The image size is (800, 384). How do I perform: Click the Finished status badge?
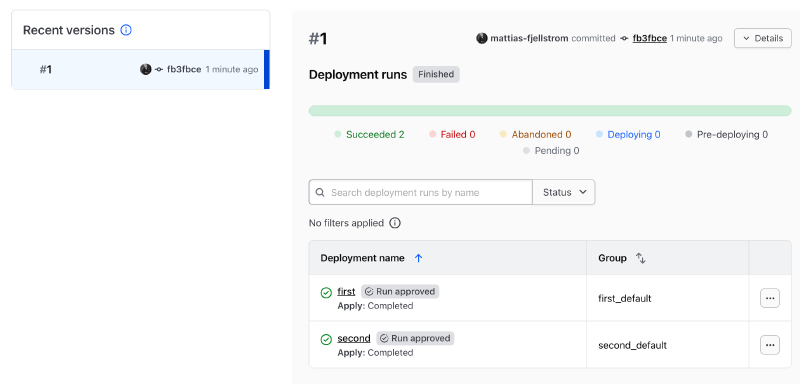click(436, 74)
